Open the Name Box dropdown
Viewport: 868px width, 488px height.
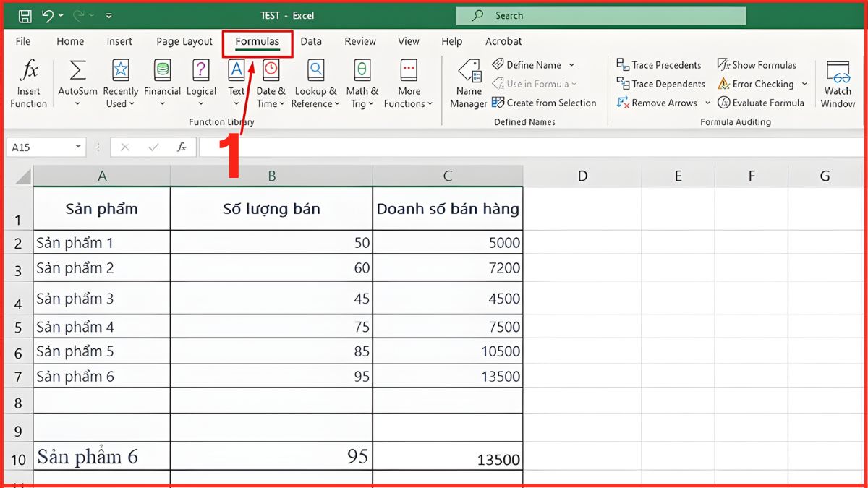pos(80,147)
